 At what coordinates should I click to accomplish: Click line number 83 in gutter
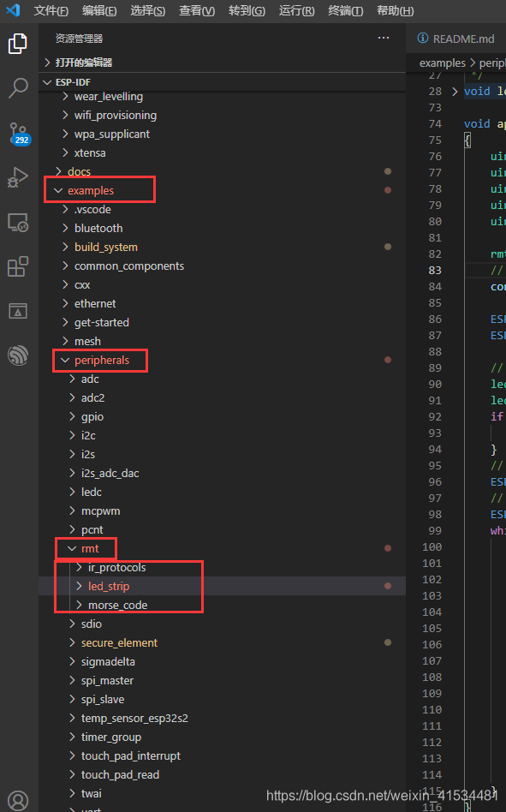pyautogui.click(x=435, y=271)
